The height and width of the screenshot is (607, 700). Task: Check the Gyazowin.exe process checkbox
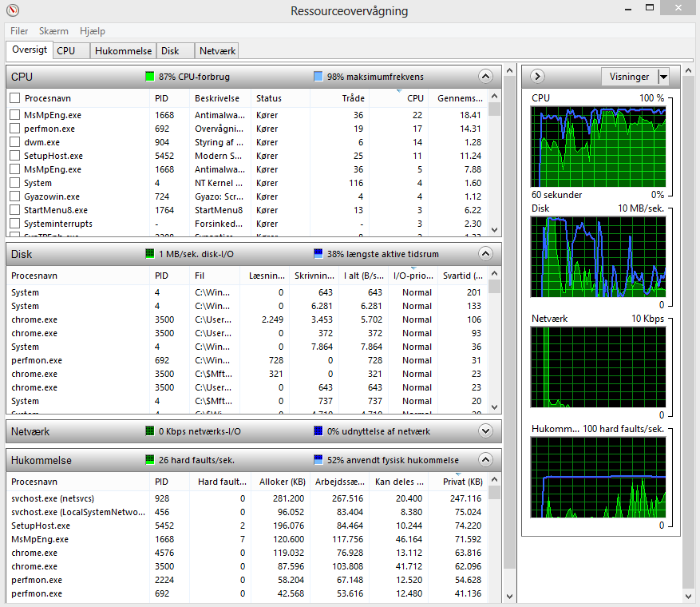[x=15, y=196]
